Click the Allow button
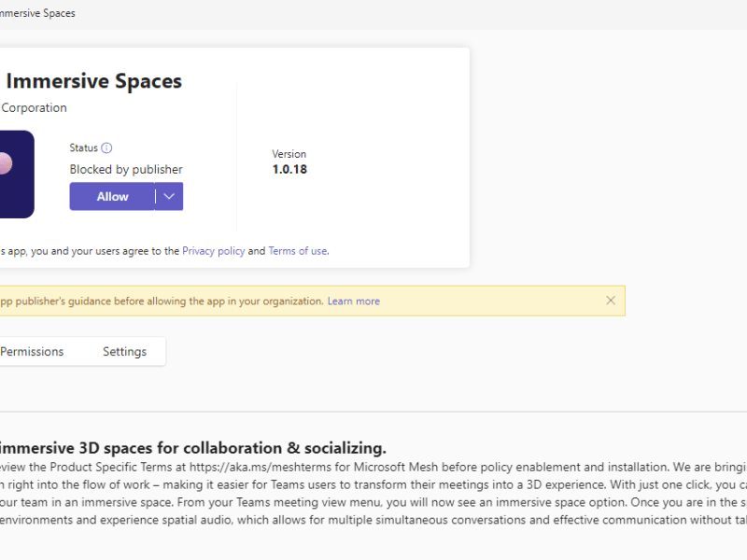Image resolution: width=747 pixels, height=560 pixels. (x=112, y=196)
